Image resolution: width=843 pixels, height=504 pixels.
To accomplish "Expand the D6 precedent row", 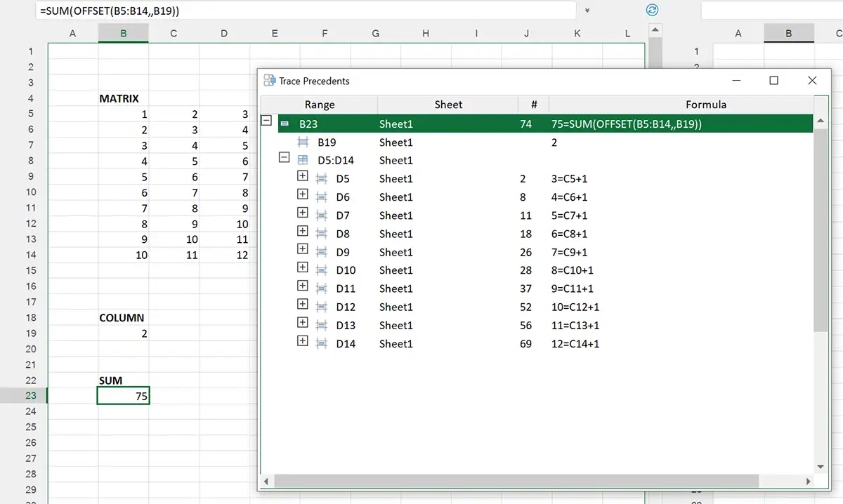I will [303, 194].
